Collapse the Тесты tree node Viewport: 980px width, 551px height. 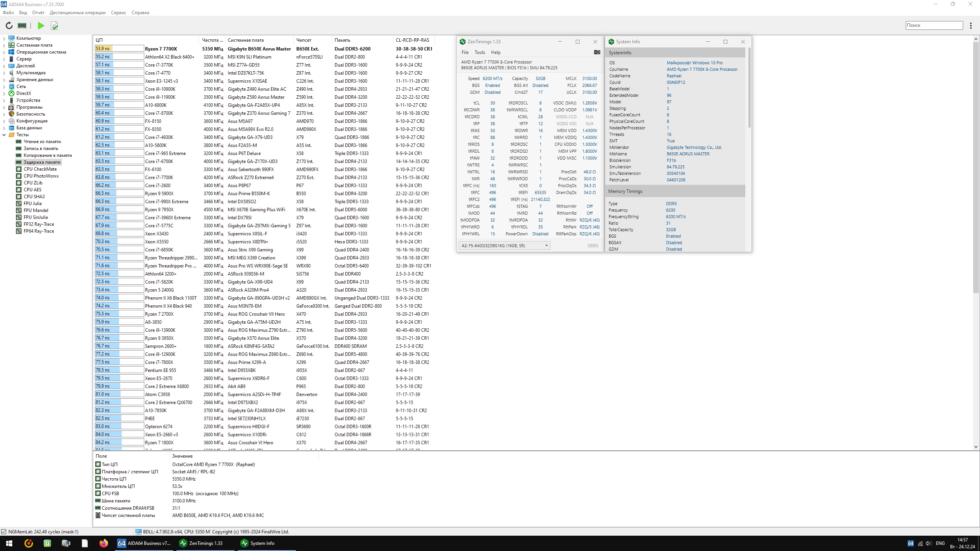(x=4, y=135)
